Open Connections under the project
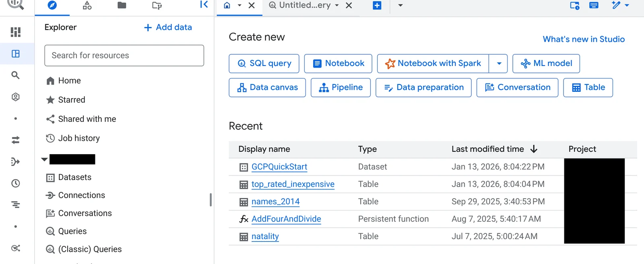The image size is (644, 264). (82, 195)
